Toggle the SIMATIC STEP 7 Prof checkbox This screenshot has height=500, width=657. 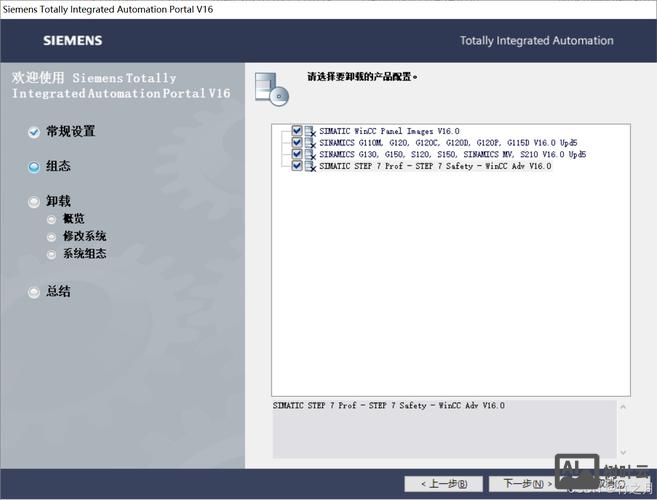[297, 166]
